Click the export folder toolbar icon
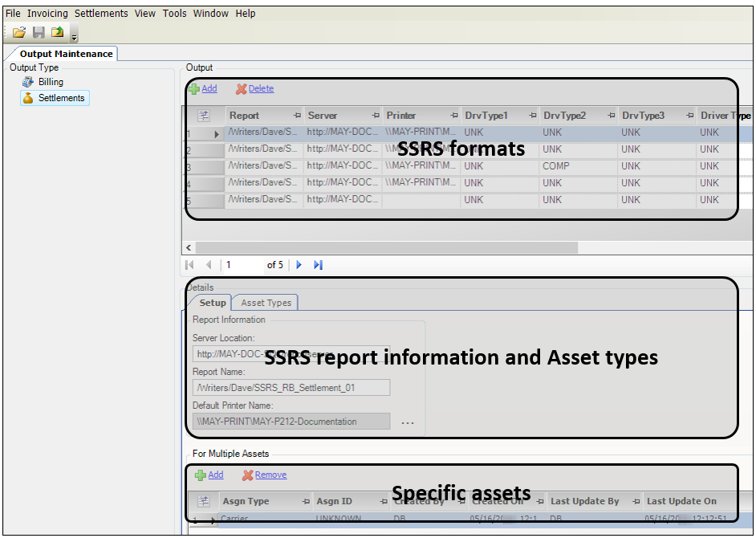756x538 pixels. pyautogui.click(x=58, y=32)
